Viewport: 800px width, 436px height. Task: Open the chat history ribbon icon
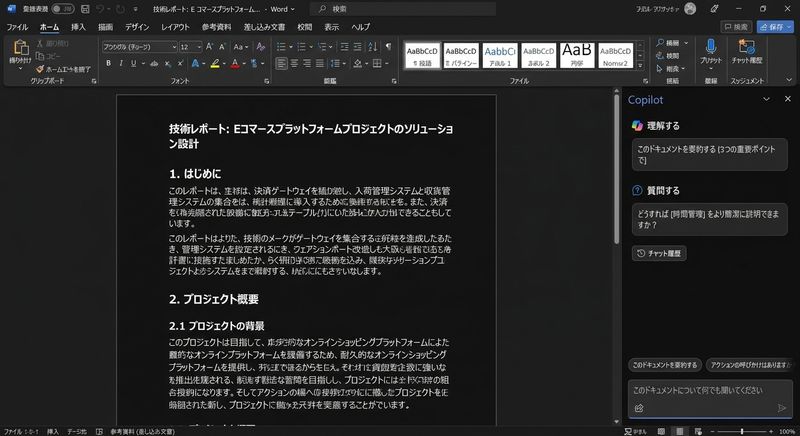747,47
